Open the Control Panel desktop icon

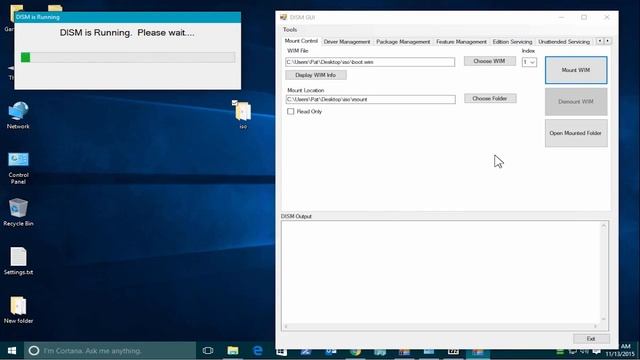(18, 167)
